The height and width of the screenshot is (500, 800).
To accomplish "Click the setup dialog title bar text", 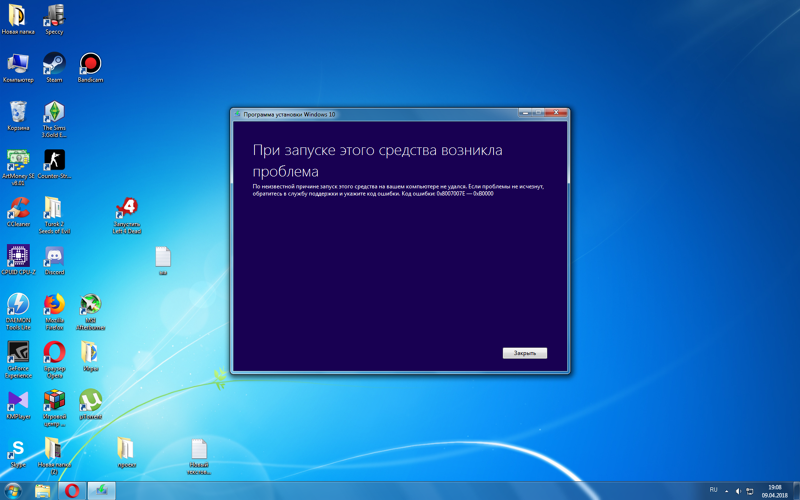I will [x=289, y=114].
